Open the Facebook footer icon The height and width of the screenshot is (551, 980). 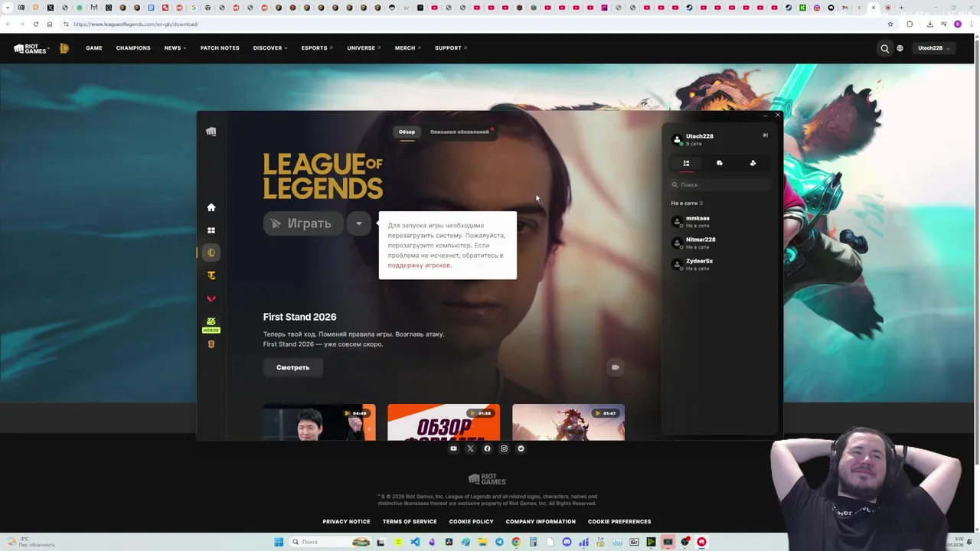pos(487,448)
